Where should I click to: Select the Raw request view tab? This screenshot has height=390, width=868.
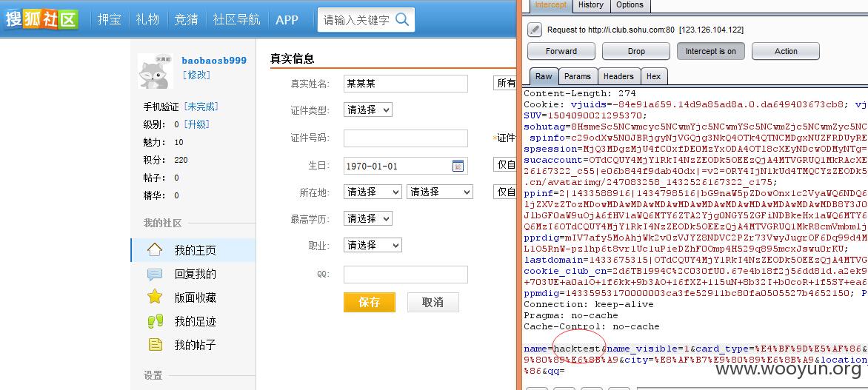tap(544, 76)
